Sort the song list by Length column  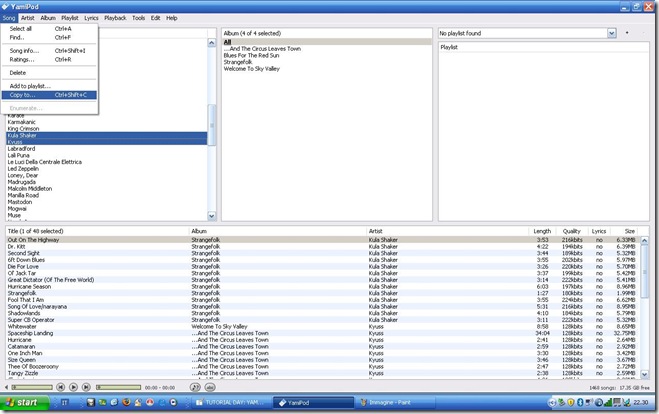coord(541,231)
